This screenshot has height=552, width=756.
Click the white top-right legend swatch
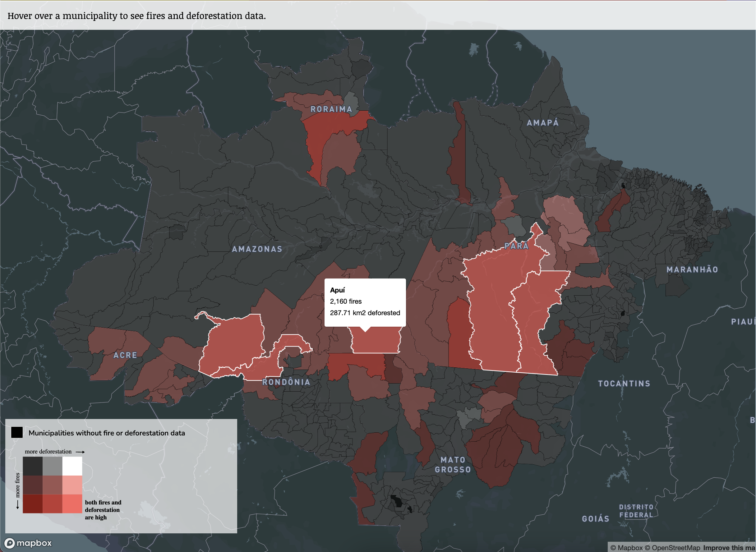[x=72, y=466]
